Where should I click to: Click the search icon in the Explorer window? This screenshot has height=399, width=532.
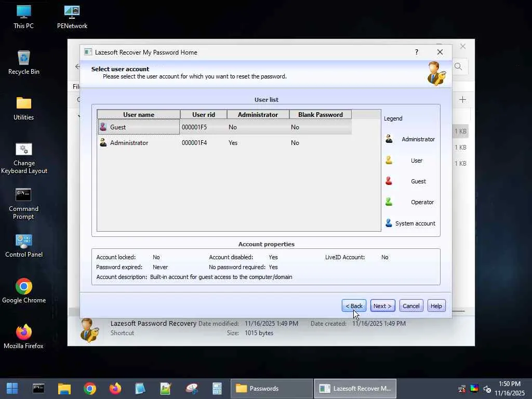[x=458, y=66]
